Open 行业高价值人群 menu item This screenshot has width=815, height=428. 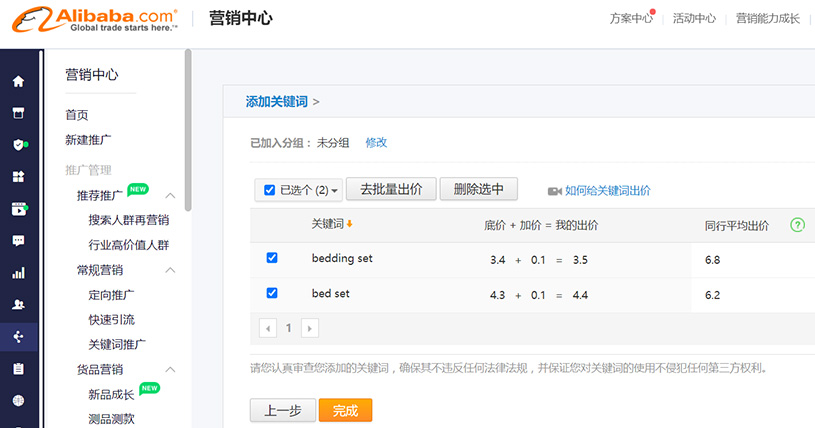(128, 245)
